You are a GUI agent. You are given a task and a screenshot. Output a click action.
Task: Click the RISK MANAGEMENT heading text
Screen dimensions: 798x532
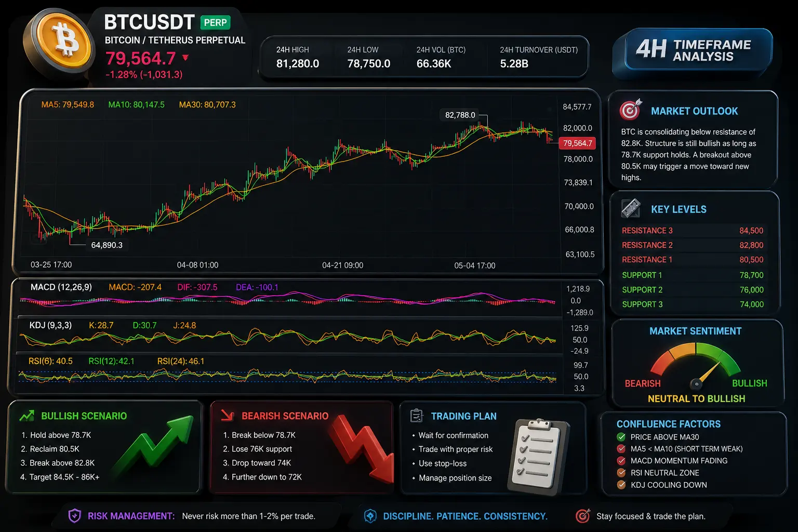[131, 516]
